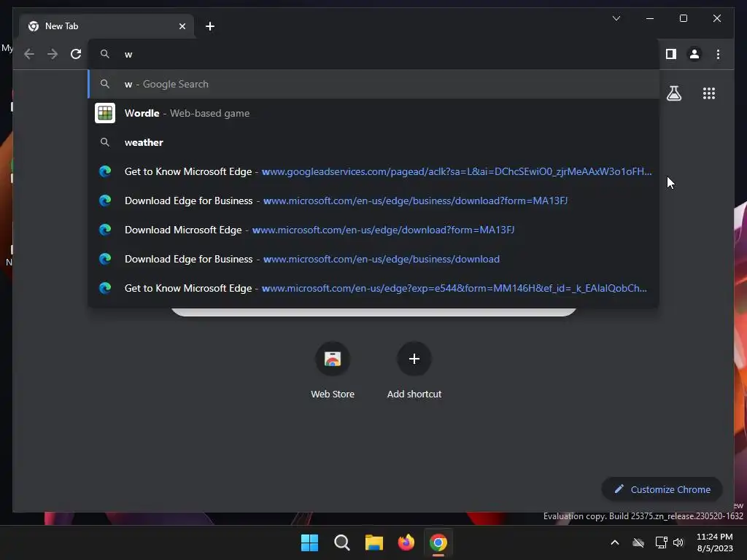
Task: Open the side panel icon
Action: point(671,54)
